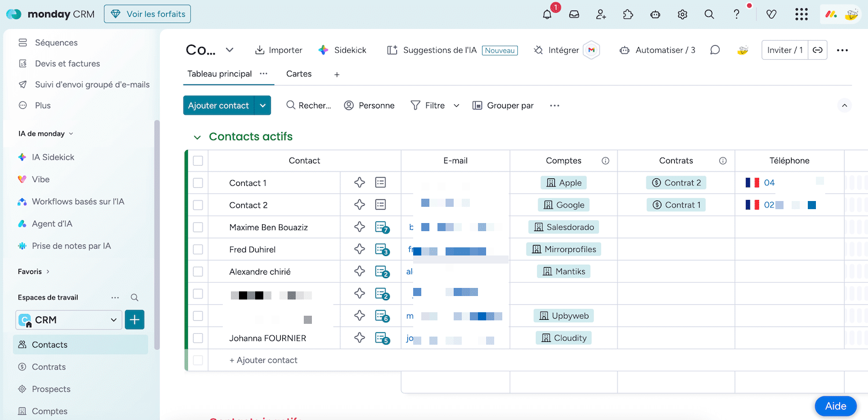868x420 pixels.
Task: Click the Aide help button
Action: coord(835,406)
